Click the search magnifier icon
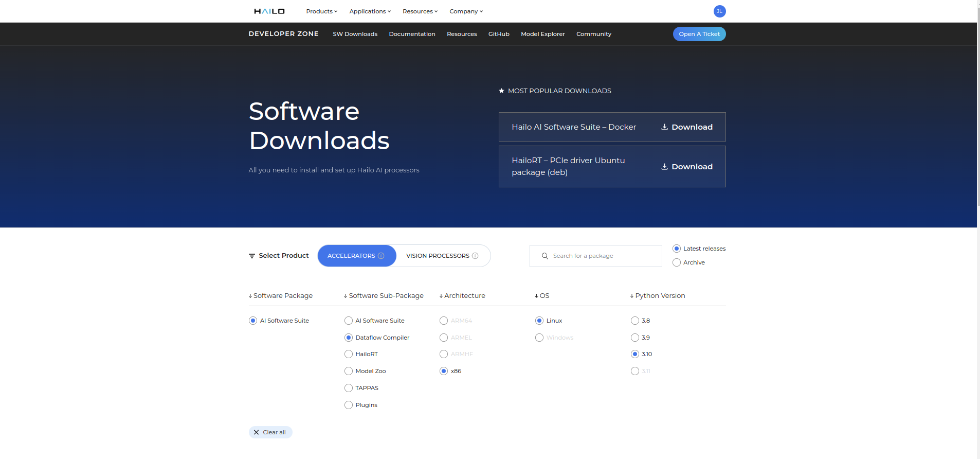Screen dimensions: 980x459 click(x=545, y=256)
